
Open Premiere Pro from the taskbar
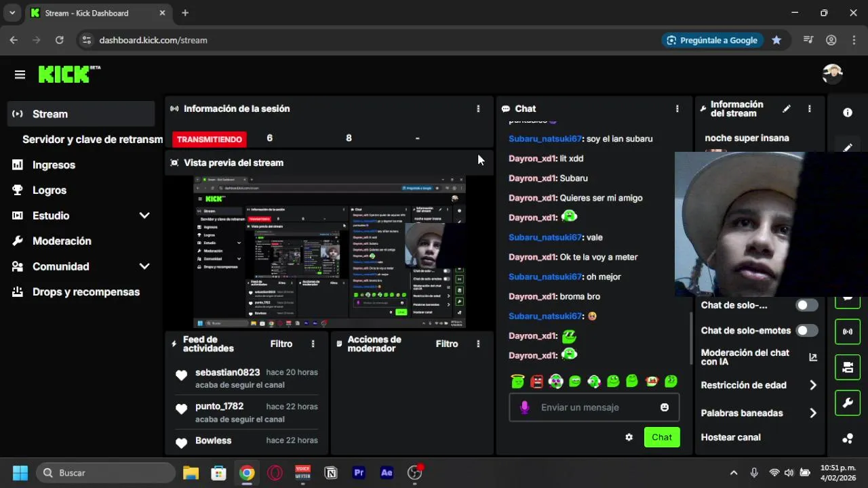coord(359,472)
